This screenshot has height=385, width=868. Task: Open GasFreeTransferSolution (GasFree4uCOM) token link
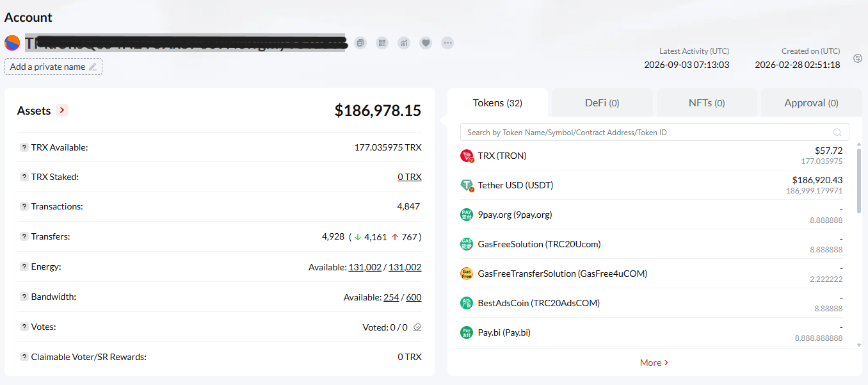[563, 274]
